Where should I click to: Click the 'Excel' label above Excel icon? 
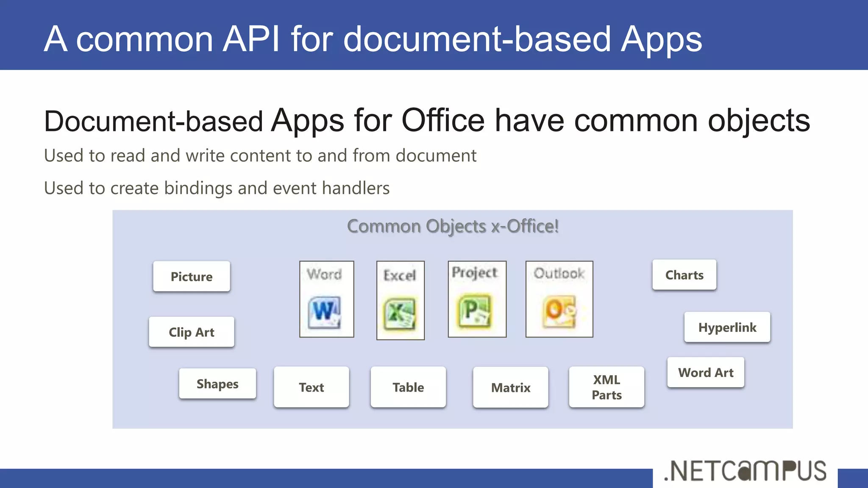pyautogui.click(x=400, y=275)
